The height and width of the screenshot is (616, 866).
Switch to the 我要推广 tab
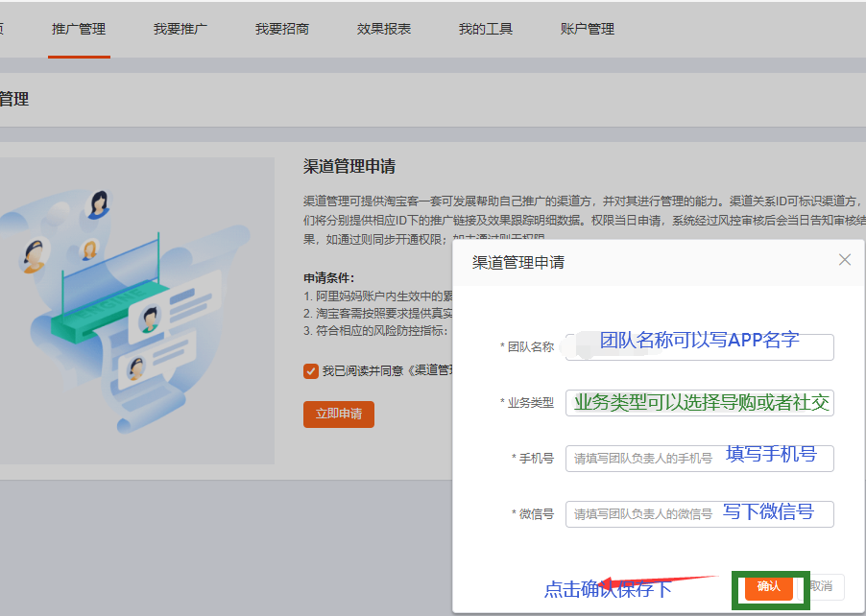click(x=180, y=29)
